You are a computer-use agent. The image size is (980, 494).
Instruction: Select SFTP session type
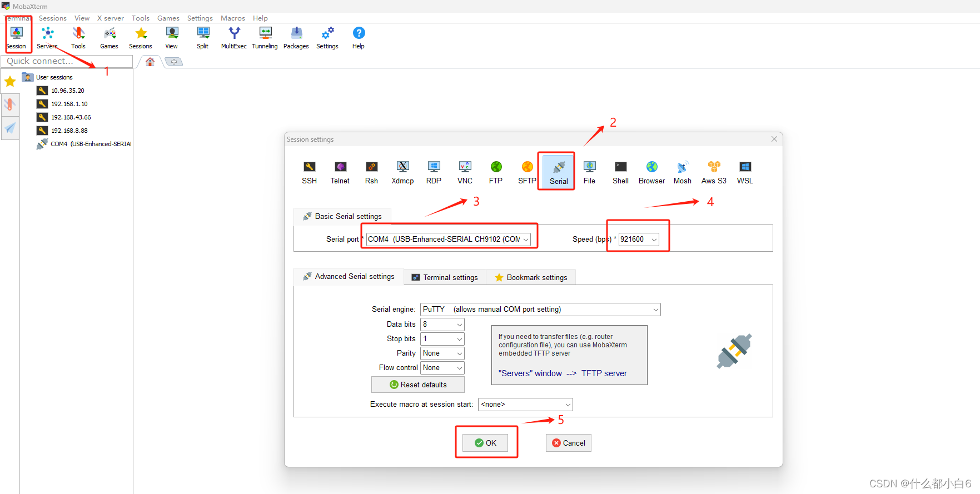pos(527,172)
